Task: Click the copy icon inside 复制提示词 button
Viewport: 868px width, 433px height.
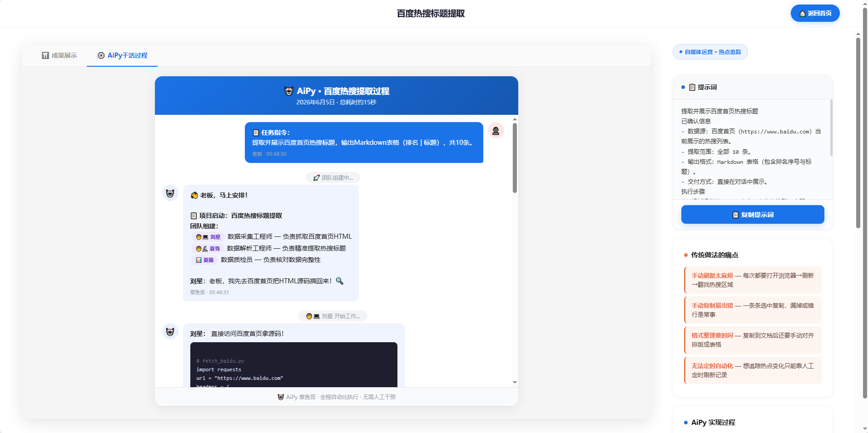Action: pyautogui.click(x=735, y=215)
